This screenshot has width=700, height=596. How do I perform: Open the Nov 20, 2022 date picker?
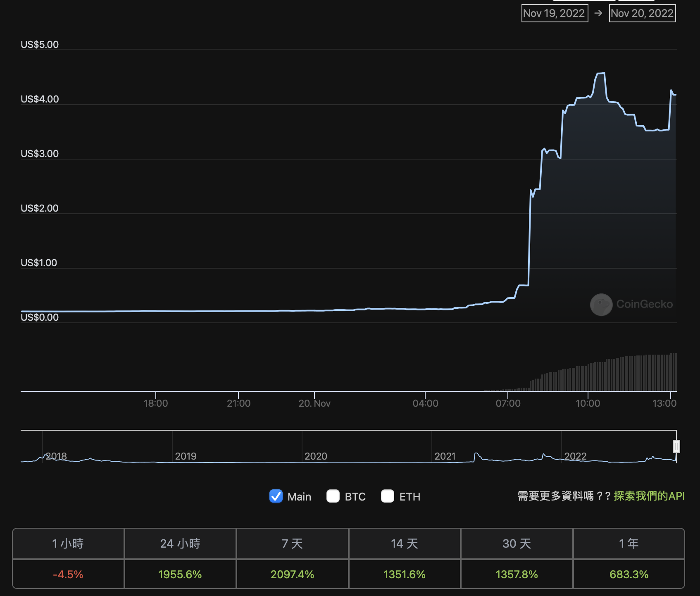tap(642, 13)
